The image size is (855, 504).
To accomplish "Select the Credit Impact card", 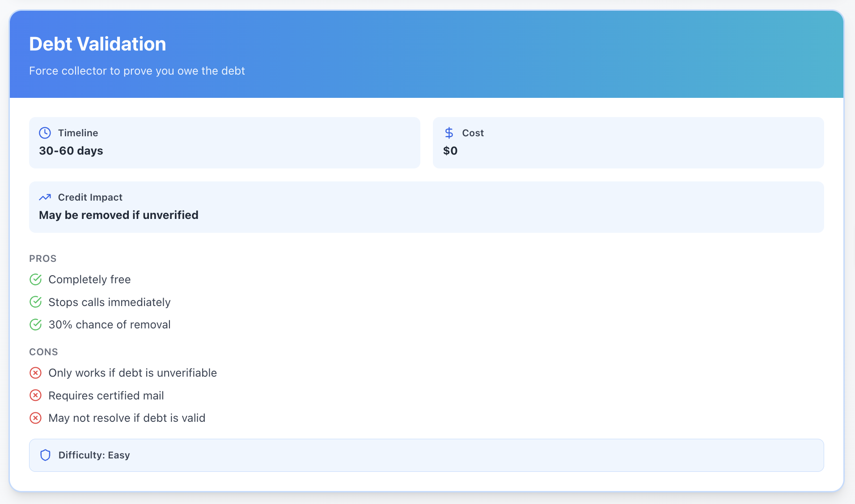I will tap(427, 207).
